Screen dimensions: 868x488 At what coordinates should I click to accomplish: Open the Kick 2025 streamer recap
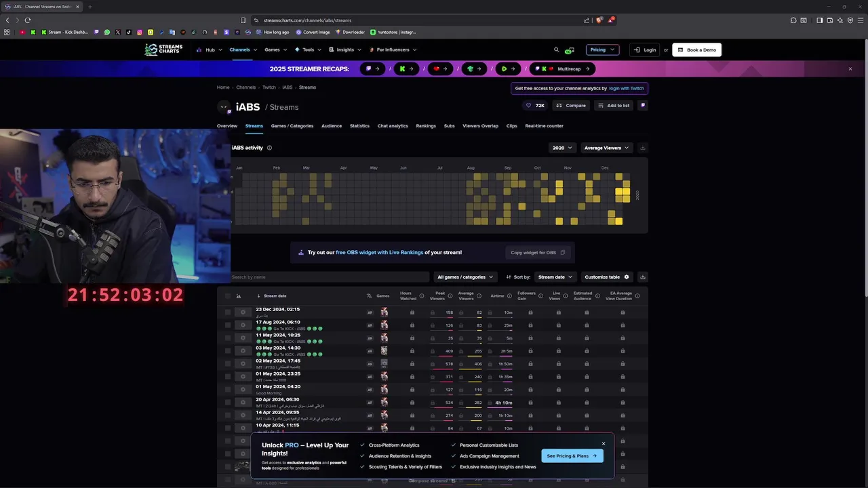coord(406,68)
